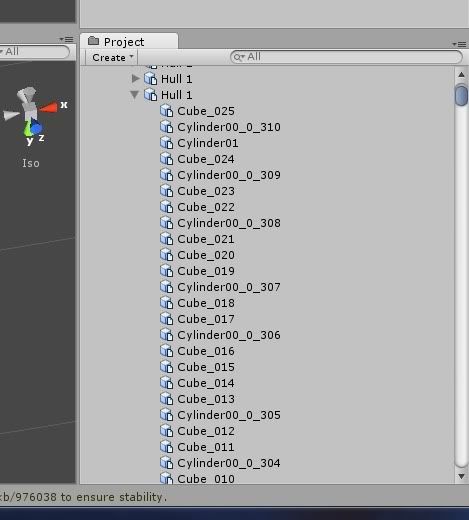Click the Cube_025 prefab icon
The width and height of the screenshot is (469, 520).
(166, 111)
